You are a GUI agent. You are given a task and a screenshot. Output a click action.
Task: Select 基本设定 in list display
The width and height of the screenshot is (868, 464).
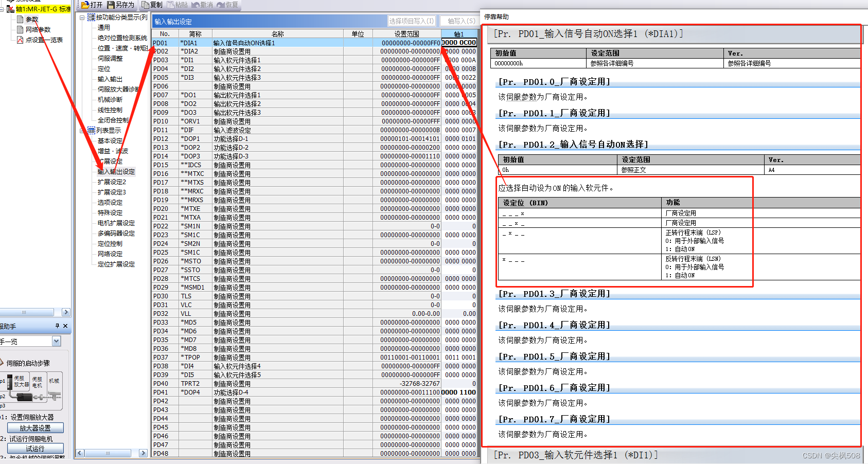click(x=110, y=140)
